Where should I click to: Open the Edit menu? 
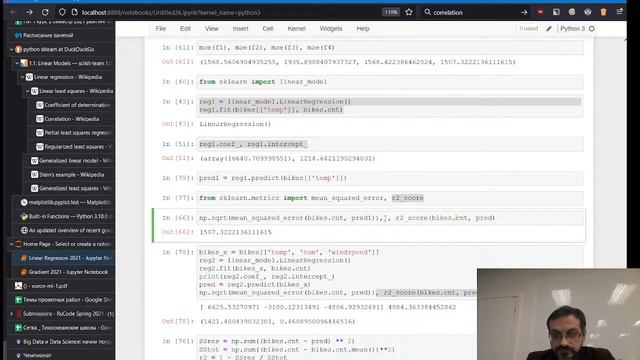[x=185, y=29]
